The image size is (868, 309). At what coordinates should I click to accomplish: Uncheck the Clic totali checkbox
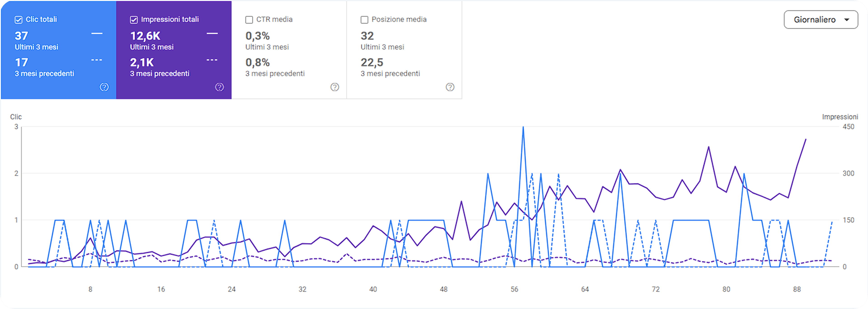click(19, 20)
